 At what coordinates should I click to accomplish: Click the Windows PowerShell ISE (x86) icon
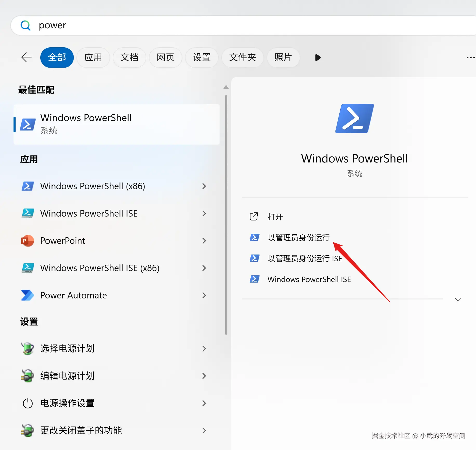click(28, 268)
